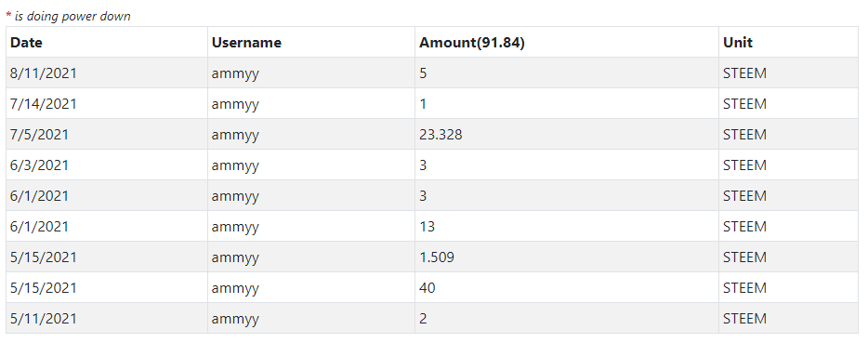
Task: Select the Amount(91.84) column header
Action: click(x=567, y=42)
